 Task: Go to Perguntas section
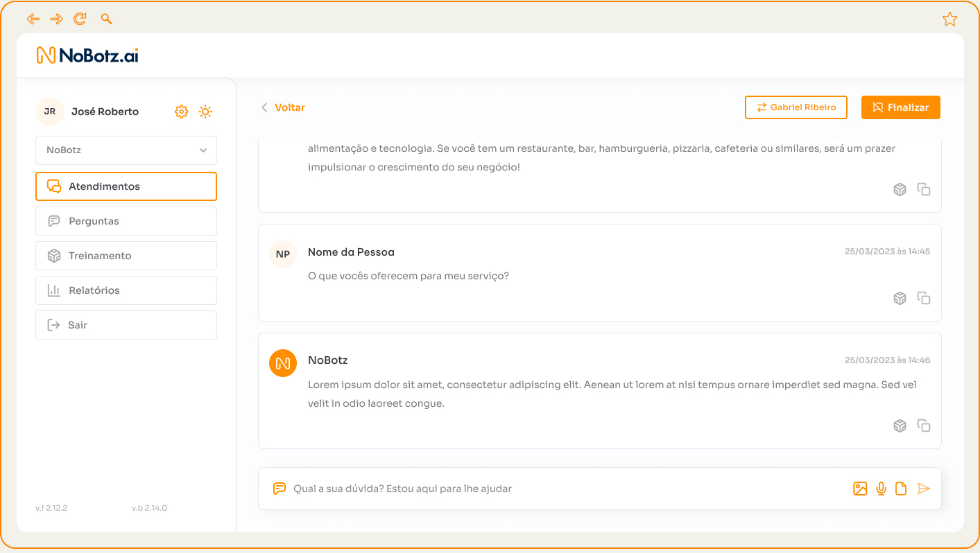tap(126, 221)
